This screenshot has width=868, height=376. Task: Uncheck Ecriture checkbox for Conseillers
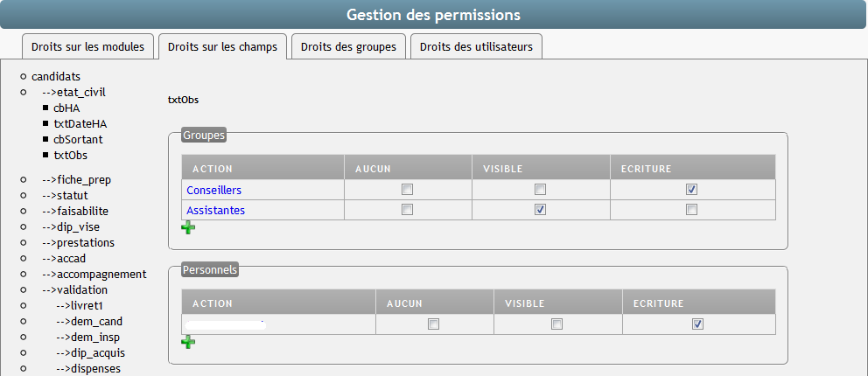click(x=692, y=190)
